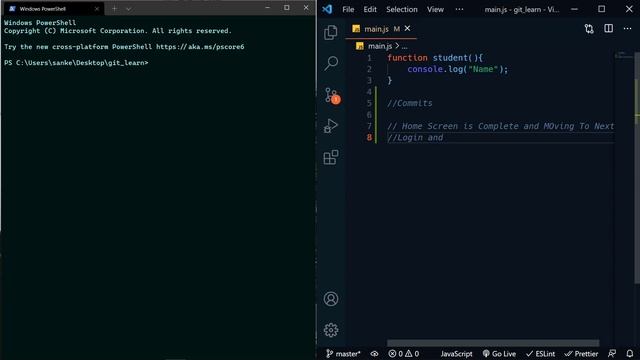Open the Manage gear icon
This screenshot has height=360, width=640.
click(x=331, y=330)
